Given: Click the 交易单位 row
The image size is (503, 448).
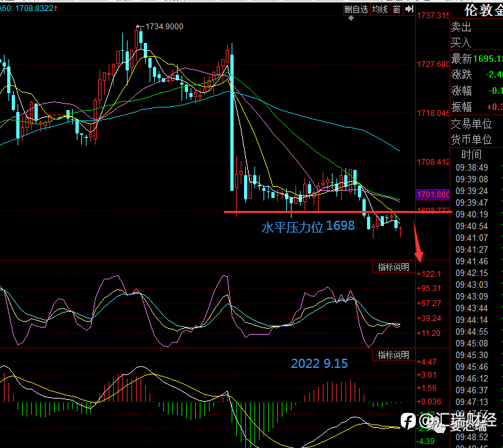Looking at the screenshot, I should pos(477,124).
